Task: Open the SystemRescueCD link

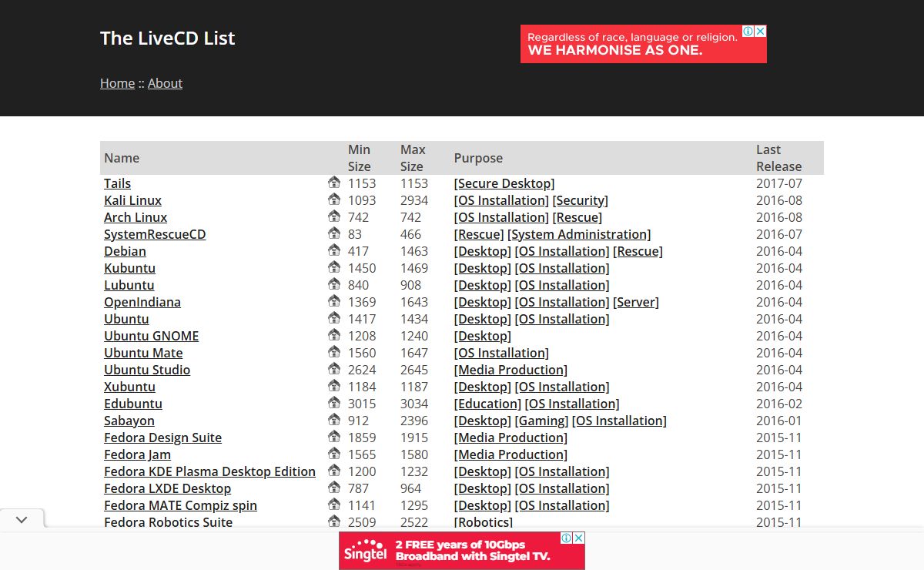Action: pyautogui.click(x=155, y=234)
